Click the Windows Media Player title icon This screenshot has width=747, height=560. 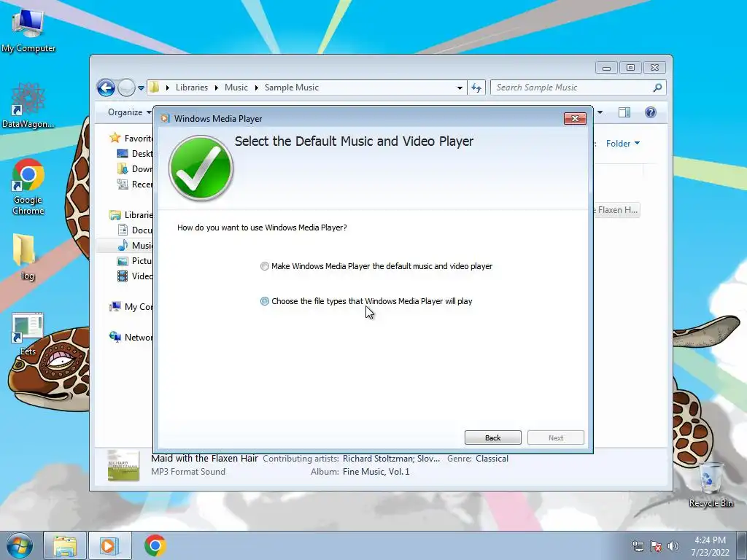pos(165,119)
